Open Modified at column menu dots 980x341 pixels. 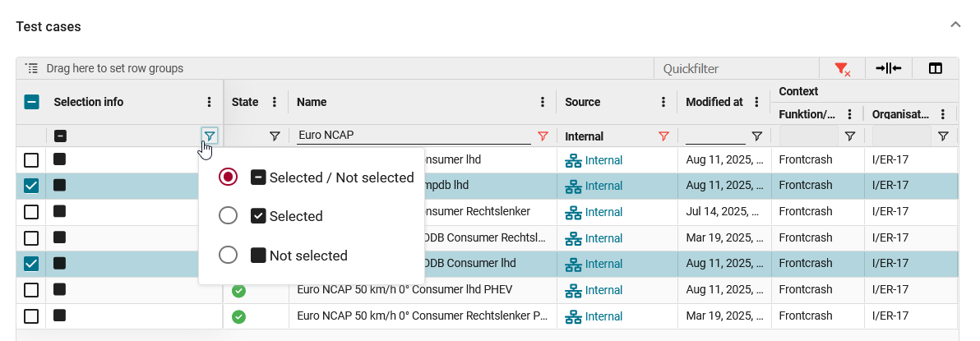click(756, 102)
